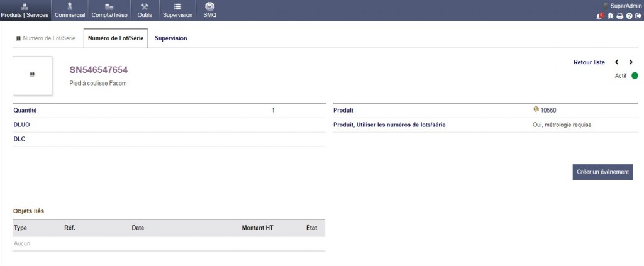
Task: Open SuperAdmin user profile link
Action: click(x=626, y=6)
